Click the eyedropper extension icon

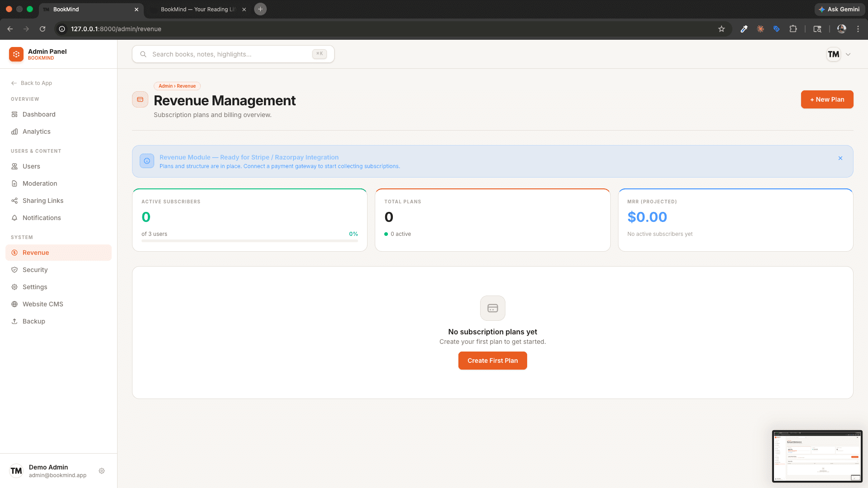coord(744,29)
